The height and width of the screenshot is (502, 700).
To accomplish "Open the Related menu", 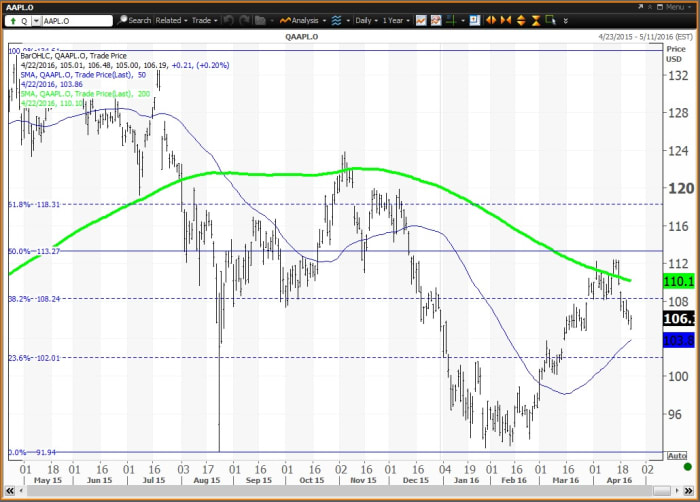I will pyautogui.click(x=171, y=21).
